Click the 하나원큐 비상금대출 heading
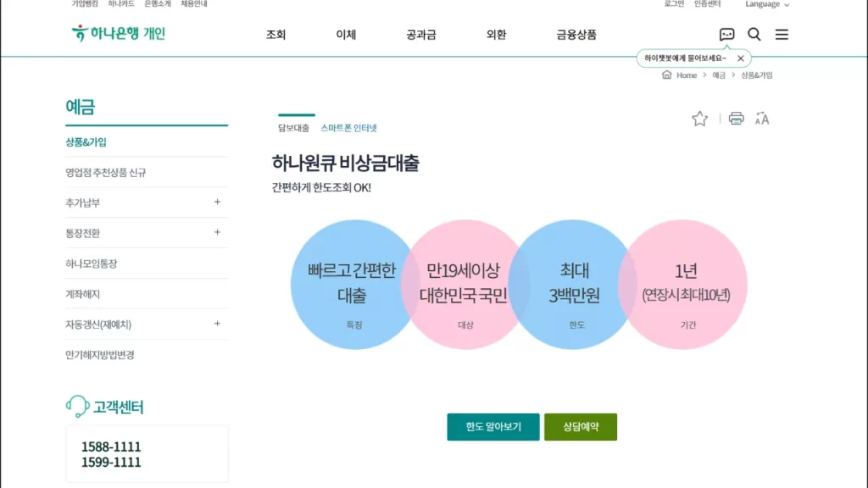Viewport: 868px width, 488px height. click(x=346, y=164)
